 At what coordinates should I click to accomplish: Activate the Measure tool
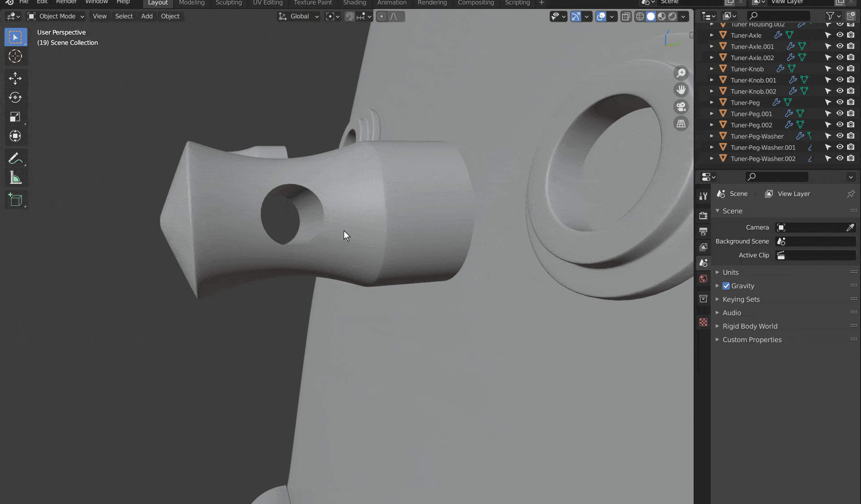tap(15, 178)
